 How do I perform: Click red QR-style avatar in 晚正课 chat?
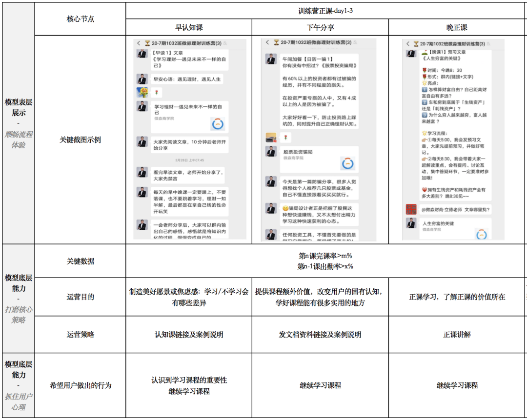(411, 209)
